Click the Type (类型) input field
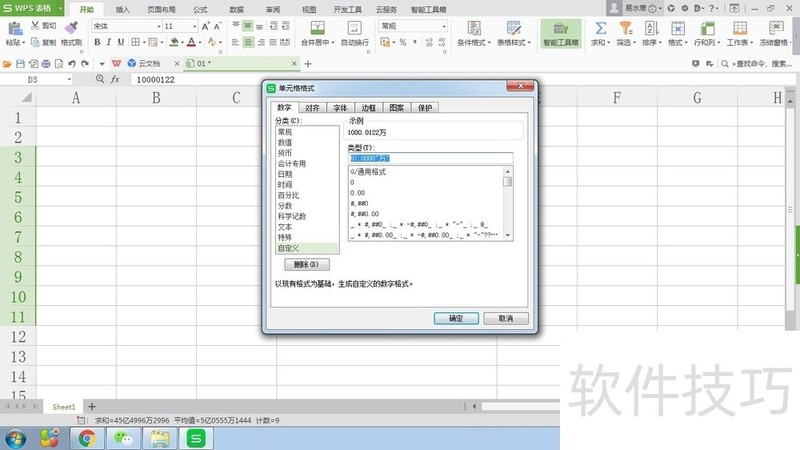 point(431,158)
